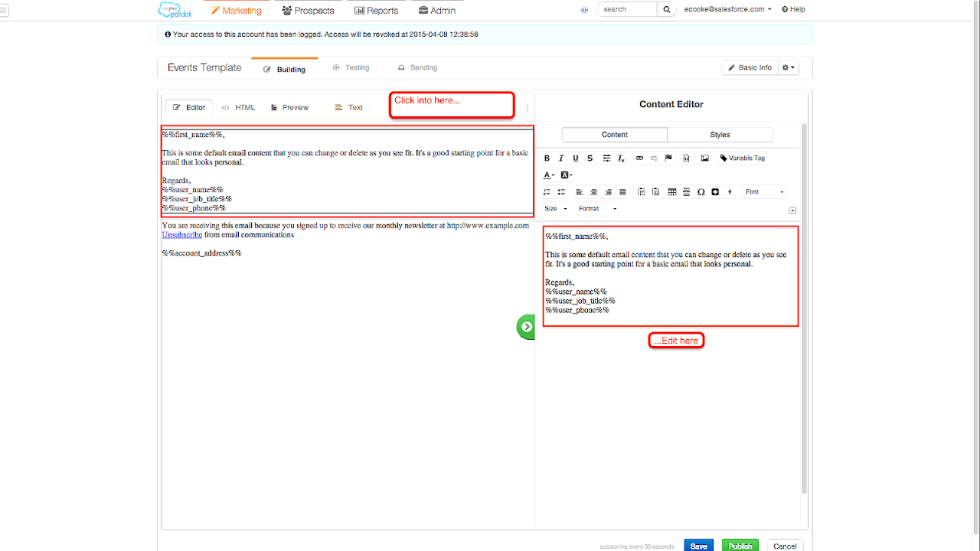Click the green arrow collapse button
Screen dimensions: 980x551
point(526,327)
